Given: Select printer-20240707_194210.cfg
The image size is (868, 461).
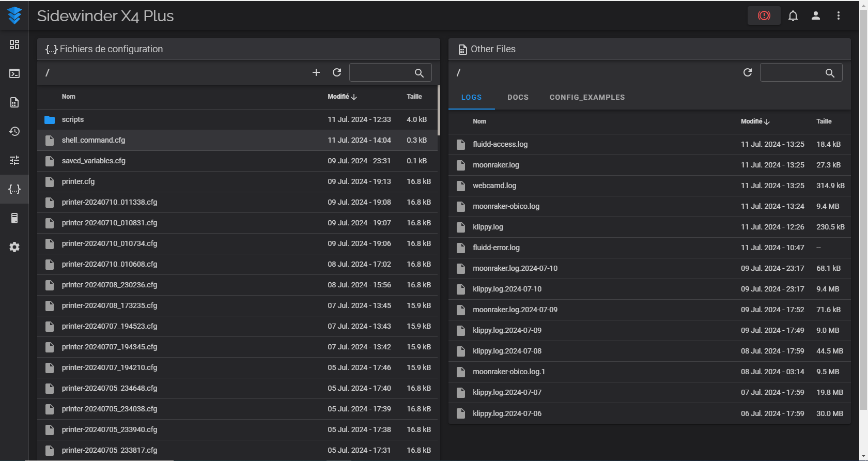Looking at the screenshot, I should coord(237,367).
